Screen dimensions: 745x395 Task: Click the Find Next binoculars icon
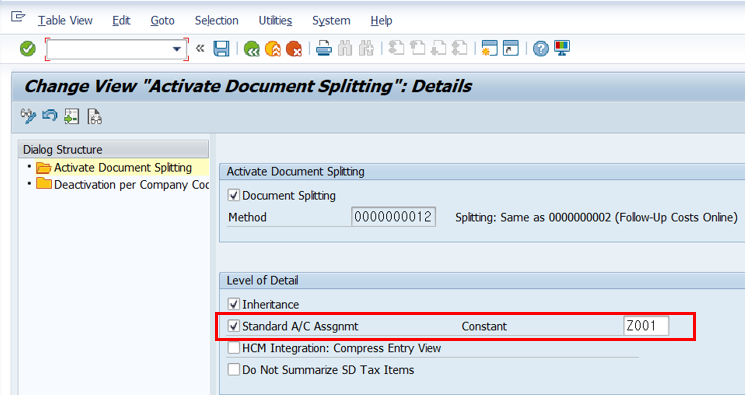[366, 48]
